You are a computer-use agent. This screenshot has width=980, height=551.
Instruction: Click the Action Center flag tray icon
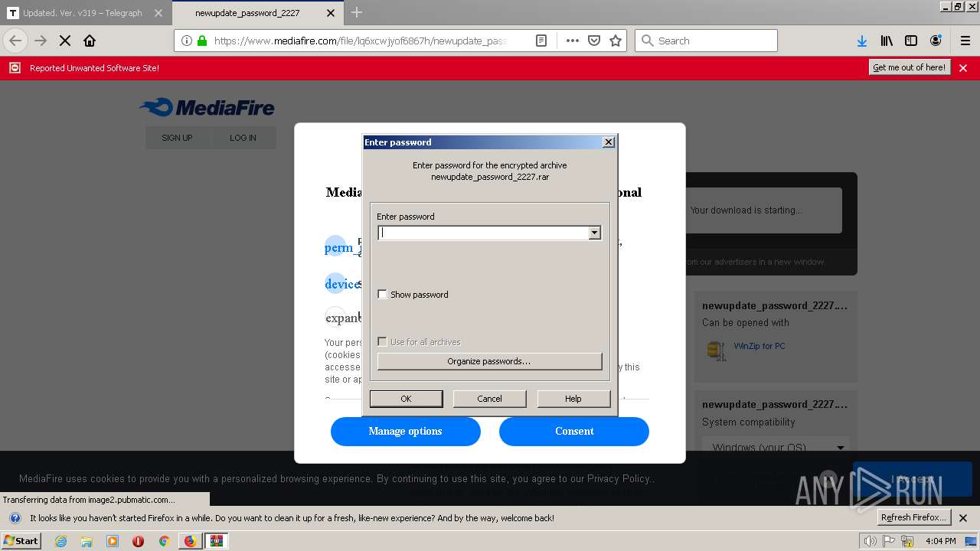click(889, 541)
